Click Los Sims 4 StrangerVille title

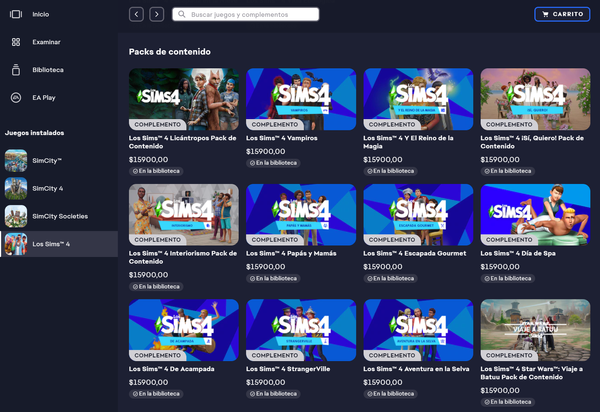tap(288, 369)
